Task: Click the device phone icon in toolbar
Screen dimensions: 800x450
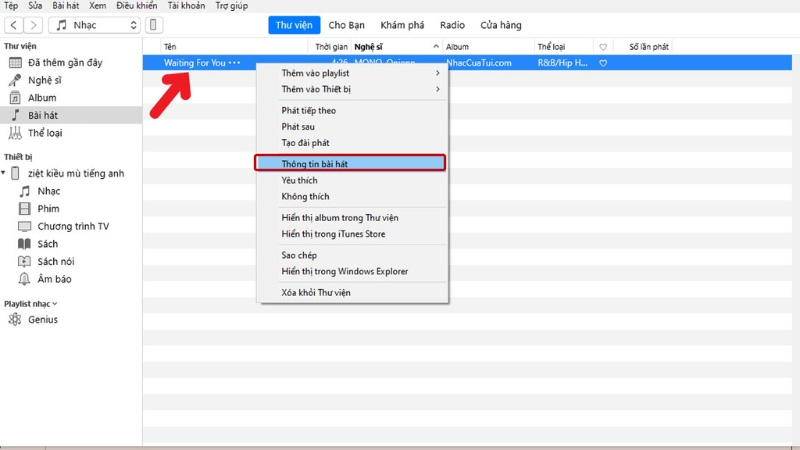Action: (x=155, y=25)
